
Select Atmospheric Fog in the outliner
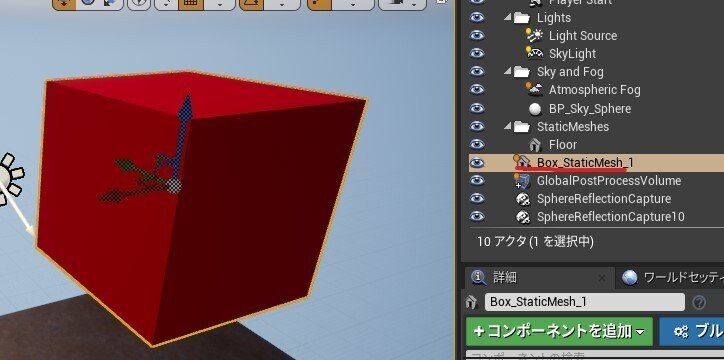[595, 90]
